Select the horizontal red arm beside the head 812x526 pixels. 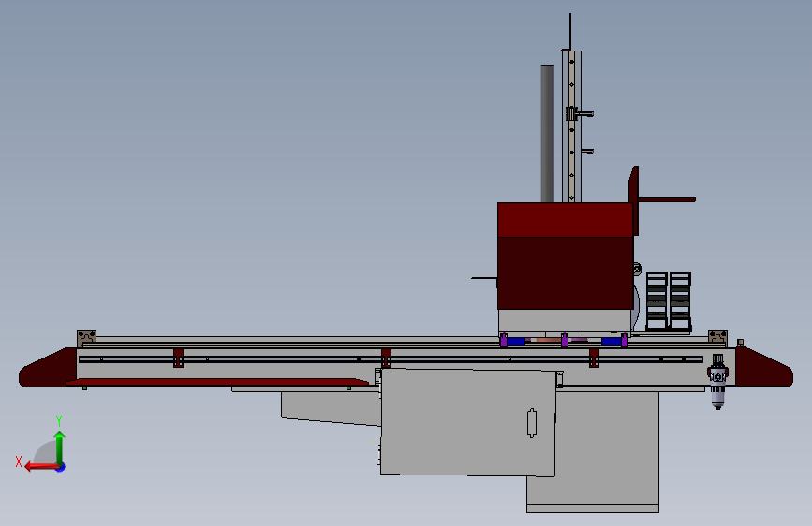coord(667,199)
